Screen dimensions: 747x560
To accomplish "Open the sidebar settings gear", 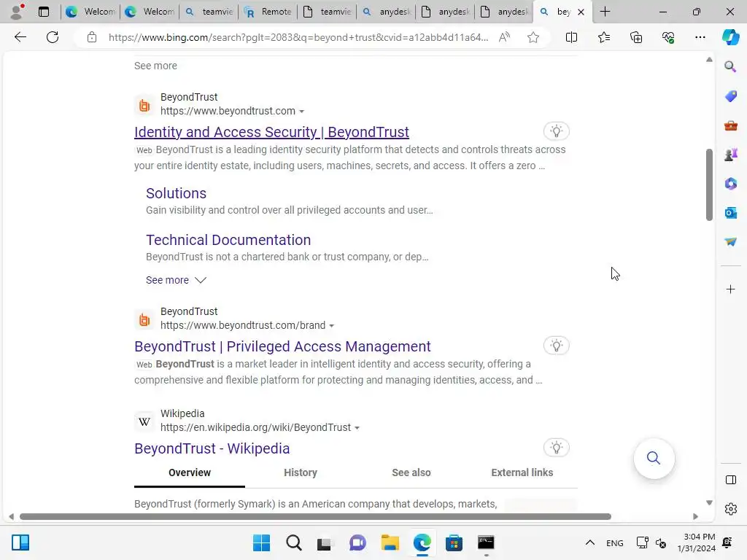I will 730,509.
